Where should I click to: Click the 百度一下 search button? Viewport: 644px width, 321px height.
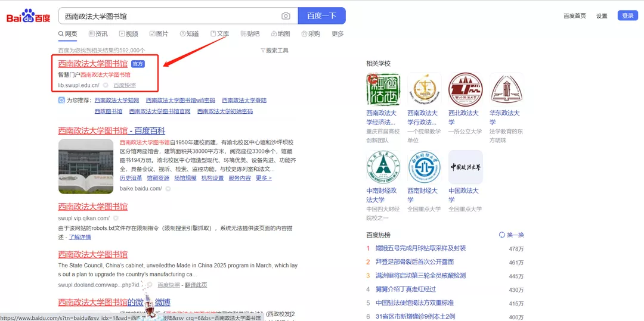tap(321, 16)
